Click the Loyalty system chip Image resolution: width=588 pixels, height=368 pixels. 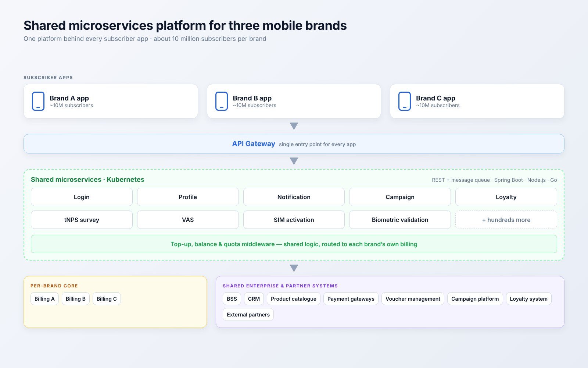pyautogui.click(x=528, y=299)
